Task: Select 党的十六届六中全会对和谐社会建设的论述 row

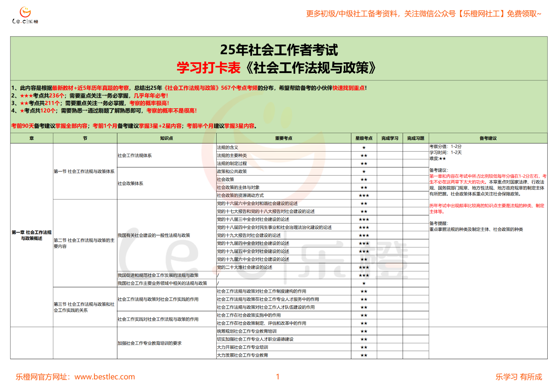Action: 284,204
